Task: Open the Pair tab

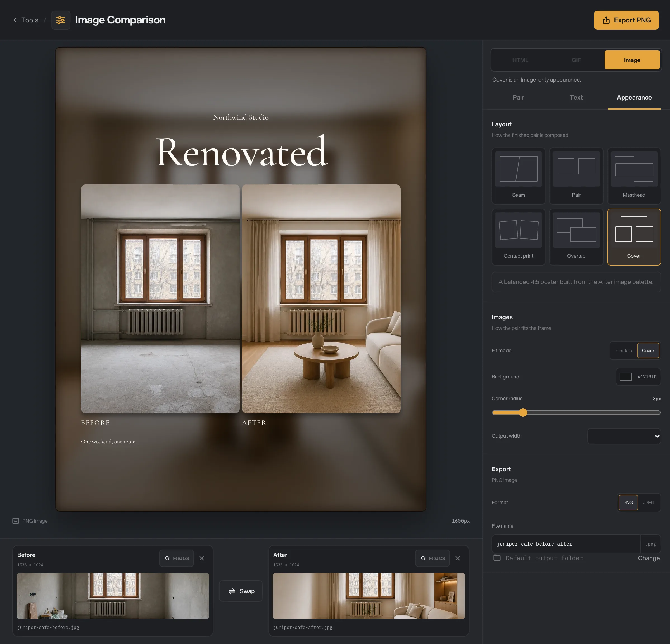Action: point(518,98)
